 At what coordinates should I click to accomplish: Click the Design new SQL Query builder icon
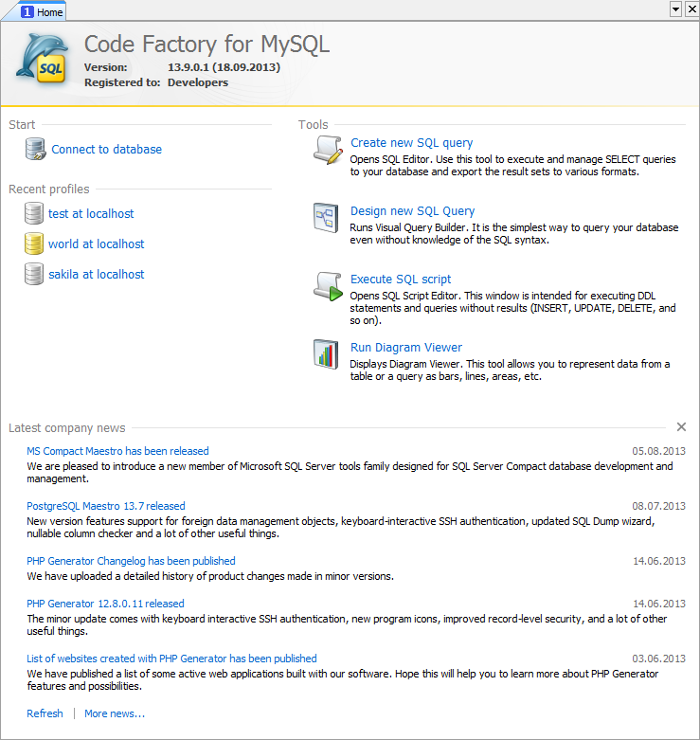[326, 218]
